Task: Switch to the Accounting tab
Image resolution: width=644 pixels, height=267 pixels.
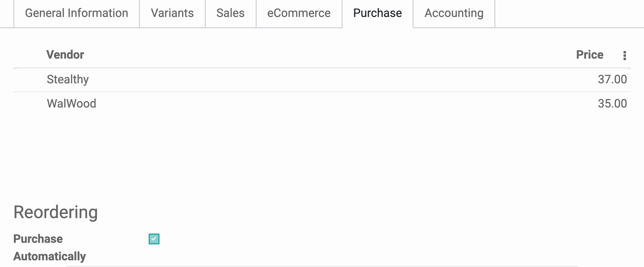Action: pos(454,13)
